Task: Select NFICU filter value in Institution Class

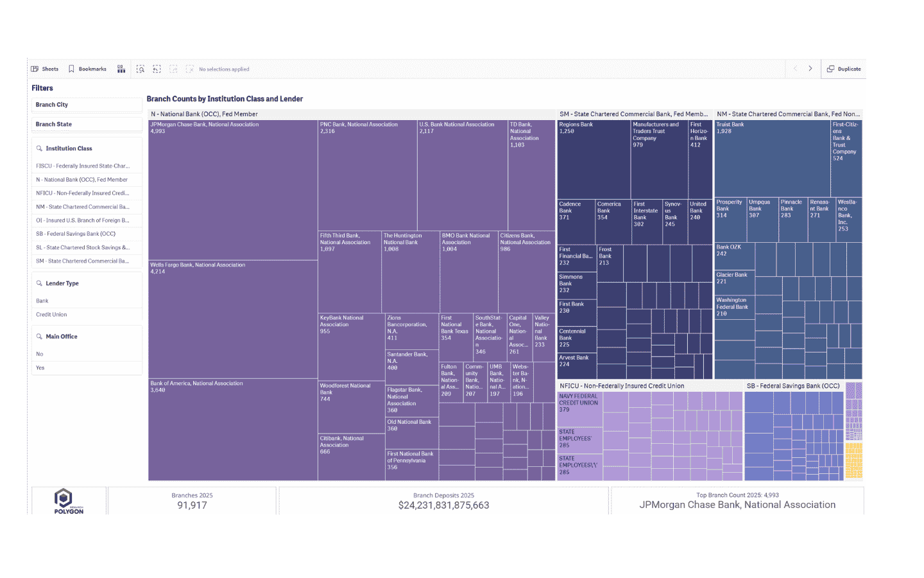Action: [x=87, y=193]
